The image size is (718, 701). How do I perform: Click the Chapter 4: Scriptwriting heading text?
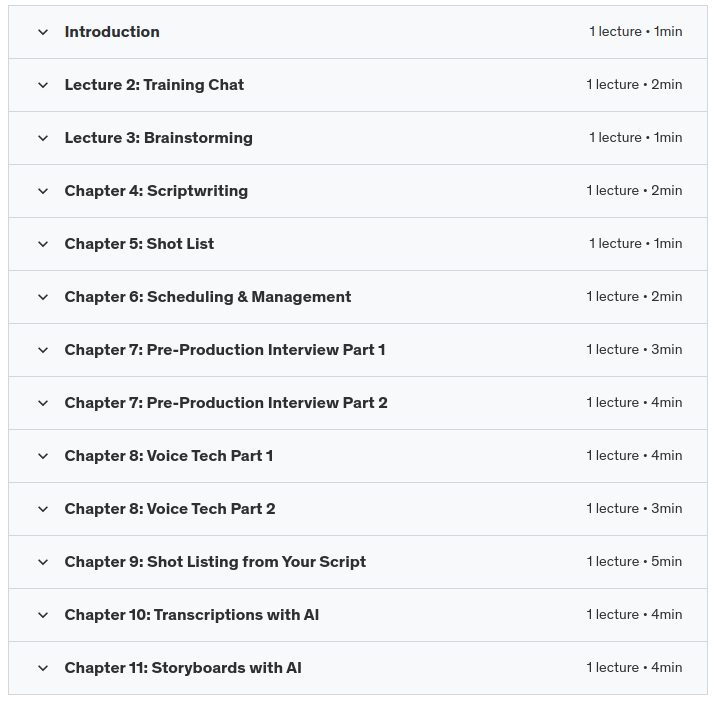click(156, 191)
